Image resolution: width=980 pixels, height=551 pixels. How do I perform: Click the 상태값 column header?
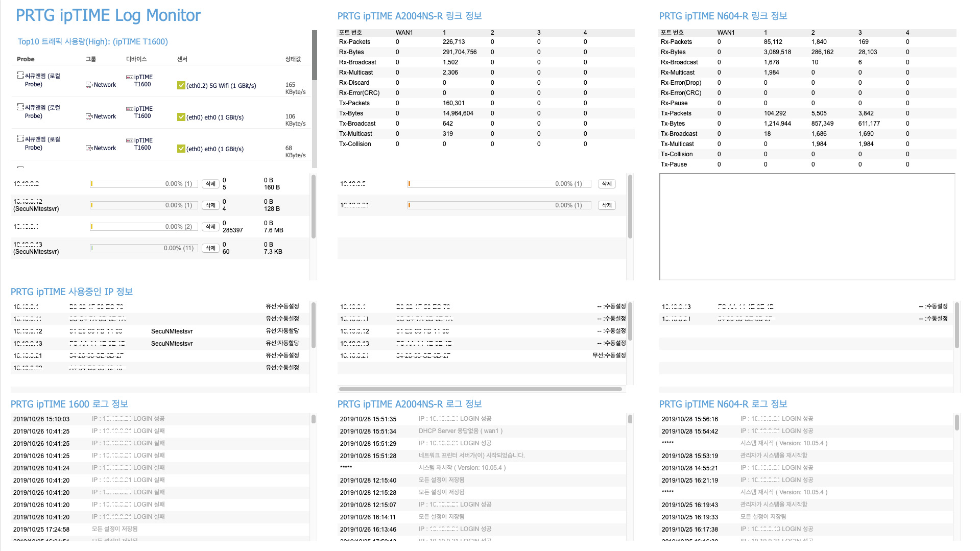tap(293, 59)
